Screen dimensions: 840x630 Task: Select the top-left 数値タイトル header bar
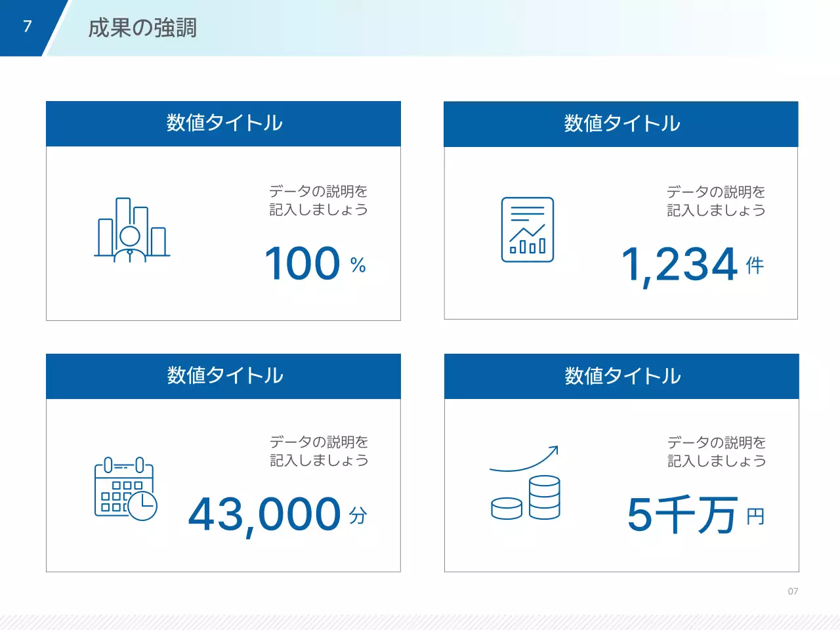223,123
